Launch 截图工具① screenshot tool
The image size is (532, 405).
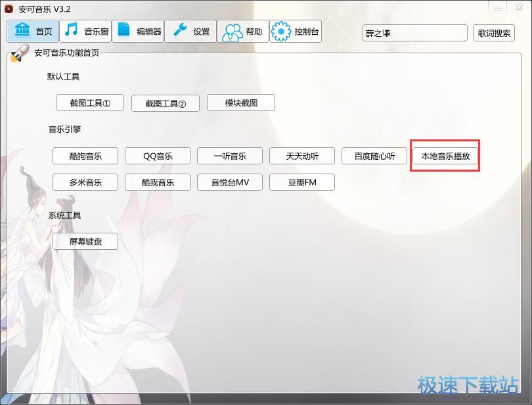(x=90, y=103)
